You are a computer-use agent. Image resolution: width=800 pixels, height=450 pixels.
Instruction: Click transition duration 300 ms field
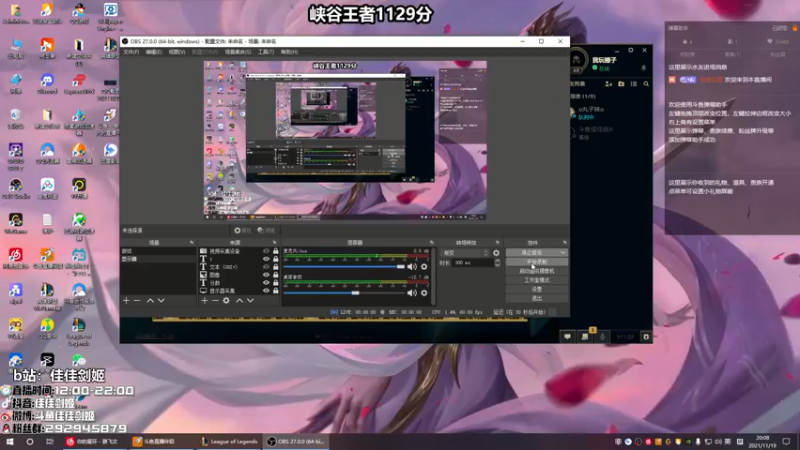click(x=473, y=263)
